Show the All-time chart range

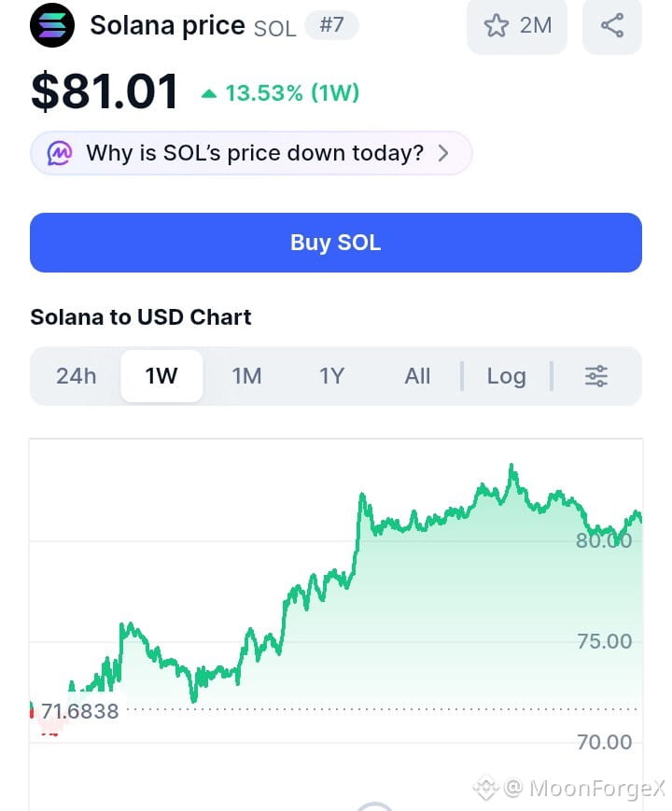(x=417, y=376)
